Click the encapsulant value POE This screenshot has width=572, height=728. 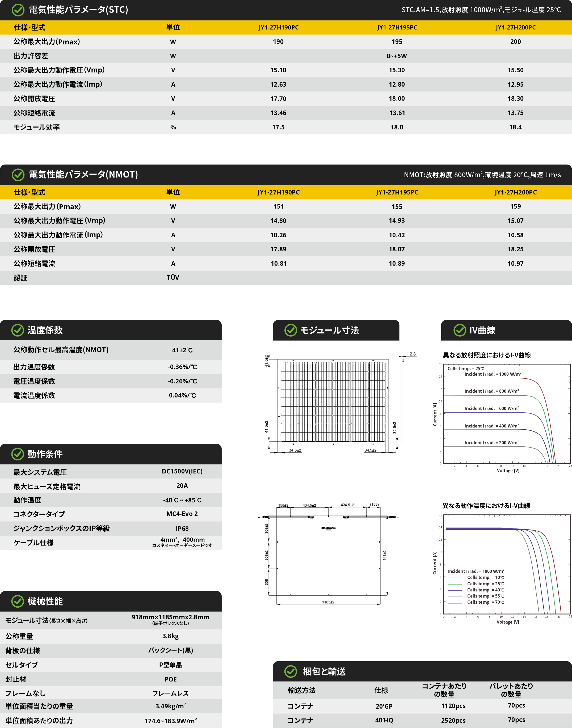170,679
